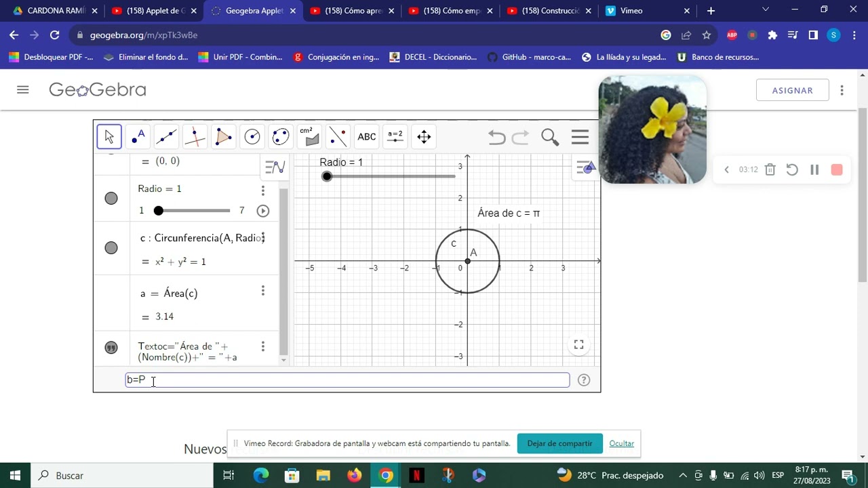Collapse the recording controls chevron
Viewport: 868px width, 488px height.
click(726, 169)
